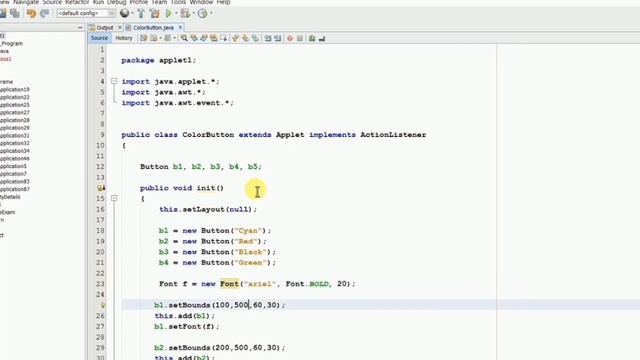This screenshot has width=640, height=360.
Task: Click the 'Font' word highlighted on line 23
Action: 229,284
